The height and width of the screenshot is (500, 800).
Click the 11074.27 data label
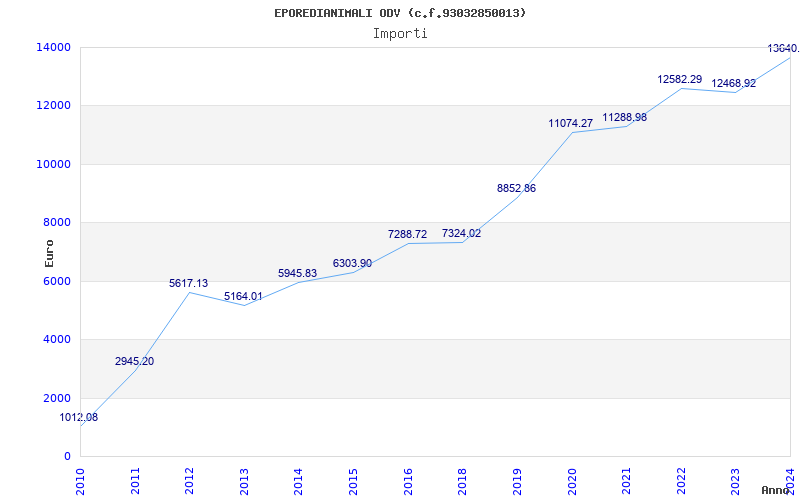pos(570,124)
